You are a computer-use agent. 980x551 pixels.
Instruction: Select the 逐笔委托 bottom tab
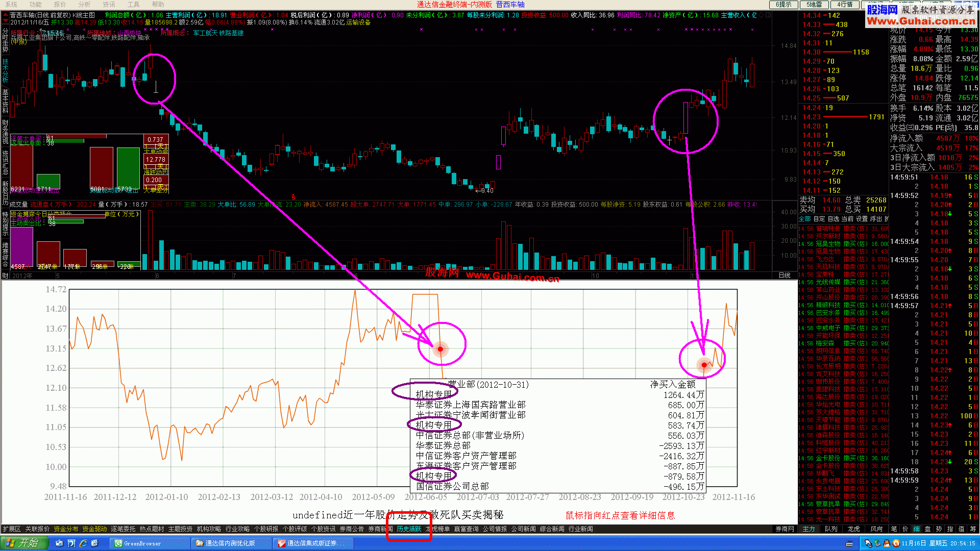pyautogui.click(x=123, y=529)
